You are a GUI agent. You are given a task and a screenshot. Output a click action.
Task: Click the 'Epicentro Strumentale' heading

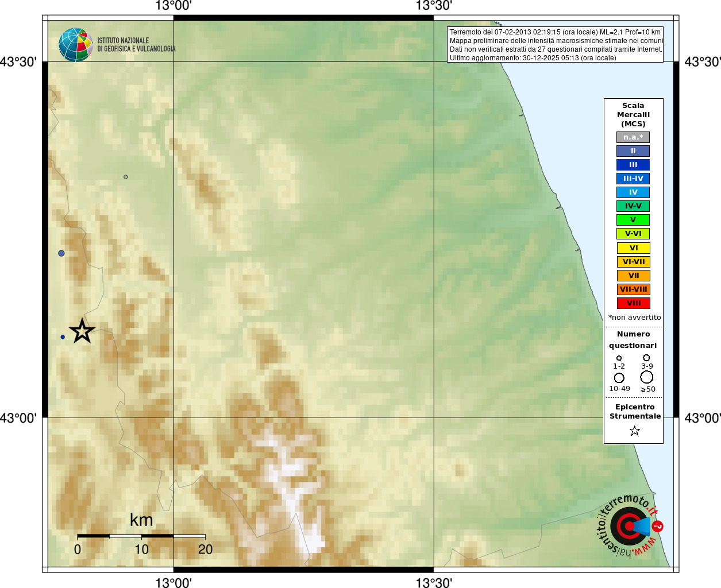[635, 412]
